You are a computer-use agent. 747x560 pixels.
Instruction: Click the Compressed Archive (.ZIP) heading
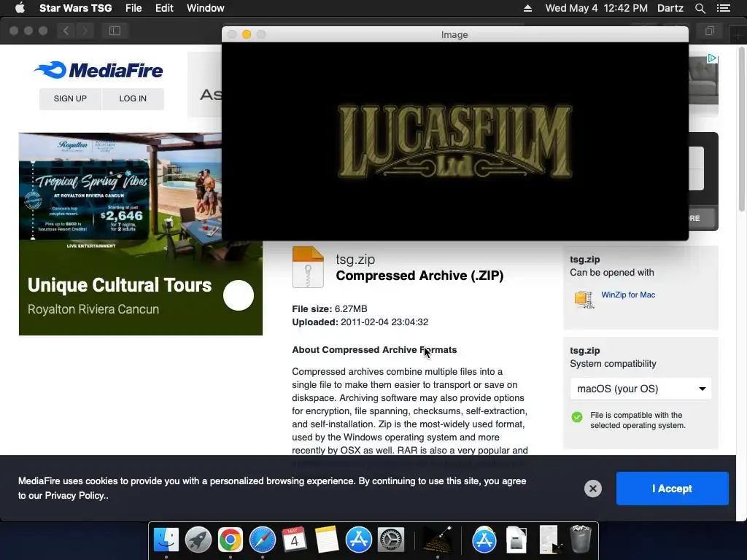(x=419, y=276)
